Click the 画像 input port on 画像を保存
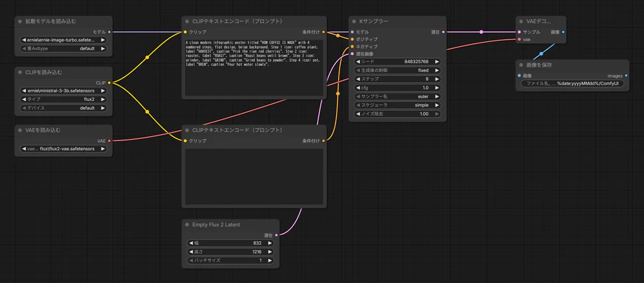The width and height of the screenshot is (644, 283). point(519,76)
